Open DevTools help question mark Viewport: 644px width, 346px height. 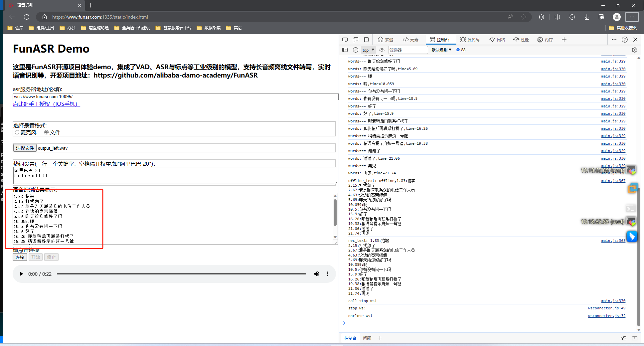(x=625, y=40)
